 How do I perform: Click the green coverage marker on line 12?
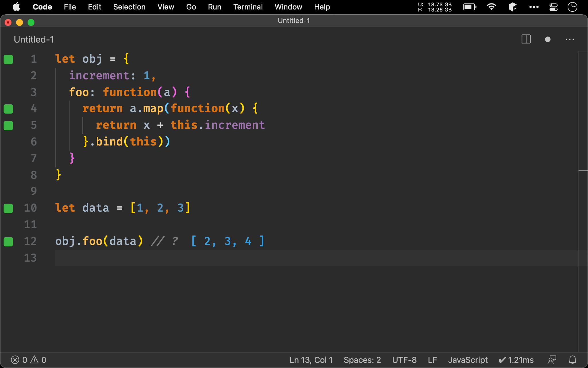(8, 242)
